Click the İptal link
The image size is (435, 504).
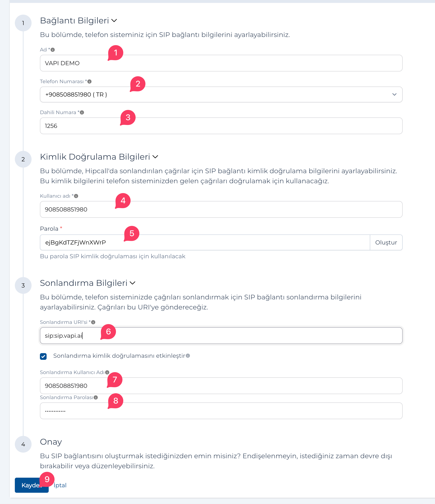click(60, 485)
